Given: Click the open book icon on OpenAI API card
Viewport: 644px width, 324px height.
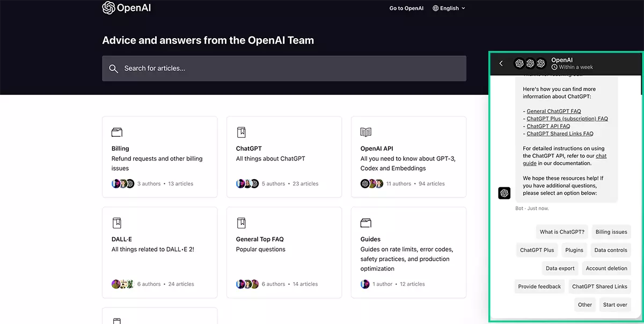Looking at the screenshot, I should pos(366,132).
